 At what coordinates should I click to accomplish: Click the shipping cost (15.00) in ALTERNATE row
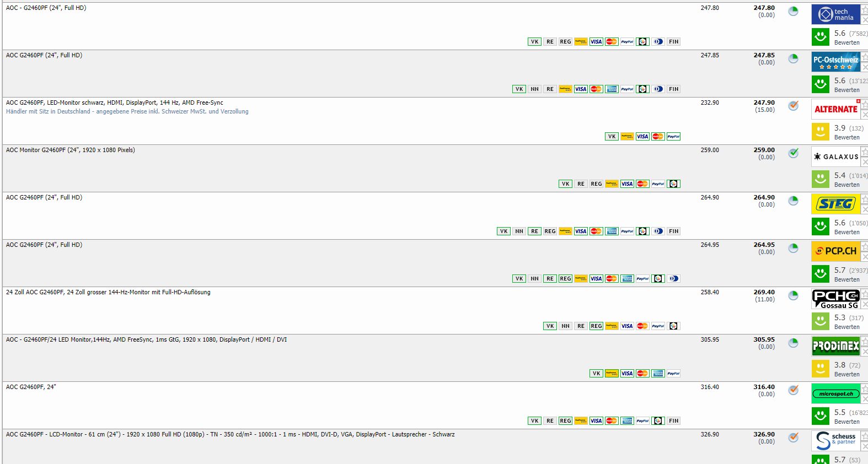coord(765,110)
